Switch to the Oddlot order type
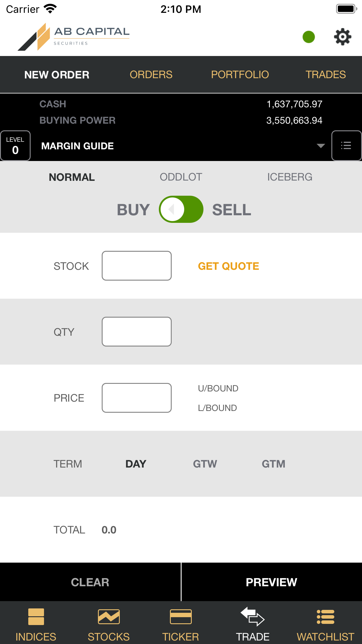The image size is (362, 644). (181, 177)
